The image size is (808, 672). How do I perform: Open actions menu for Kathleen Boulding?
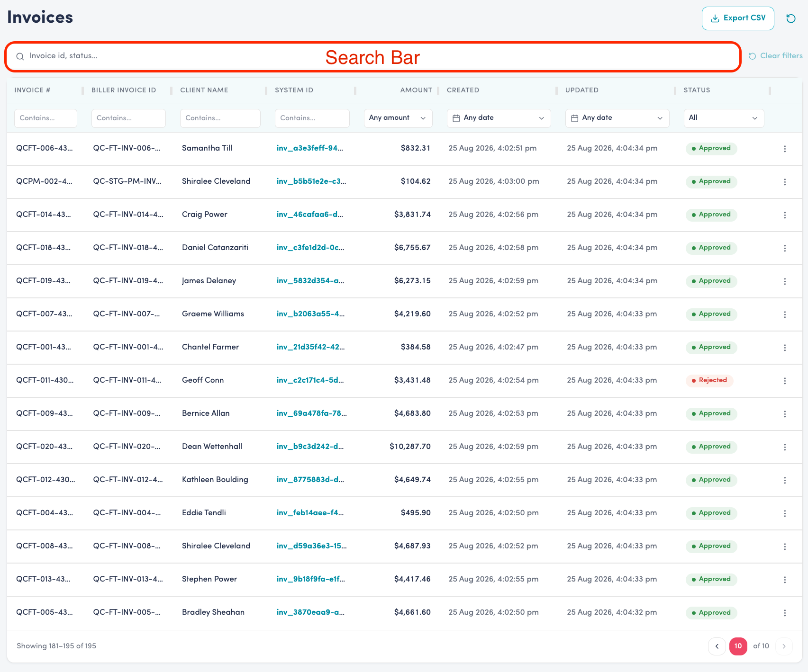tap(785, 480)
